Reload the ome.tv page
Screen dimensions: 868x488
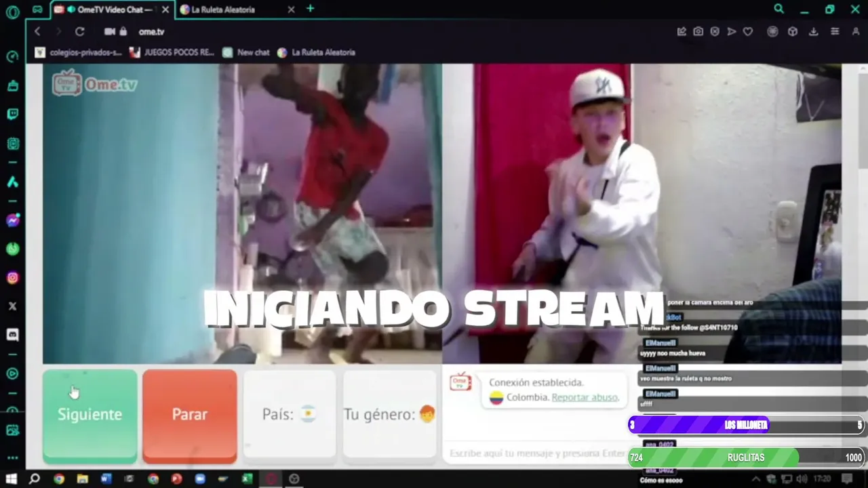(x=79, y=32)
